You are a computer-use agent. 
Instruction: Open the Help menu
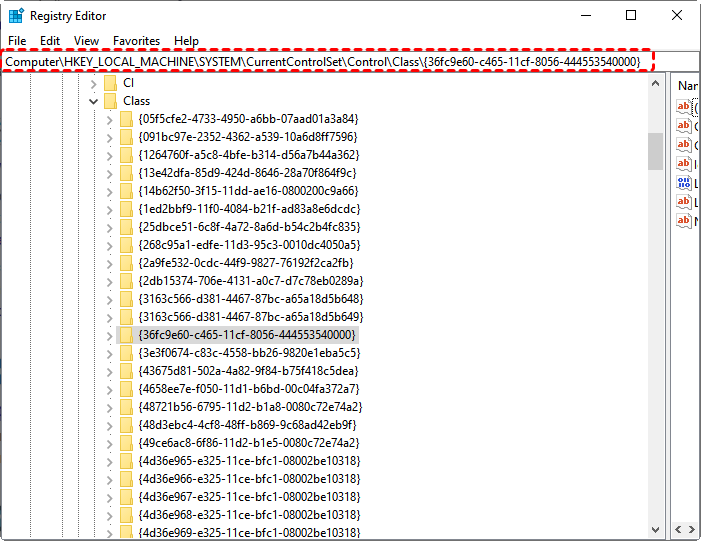click(186, 41)
